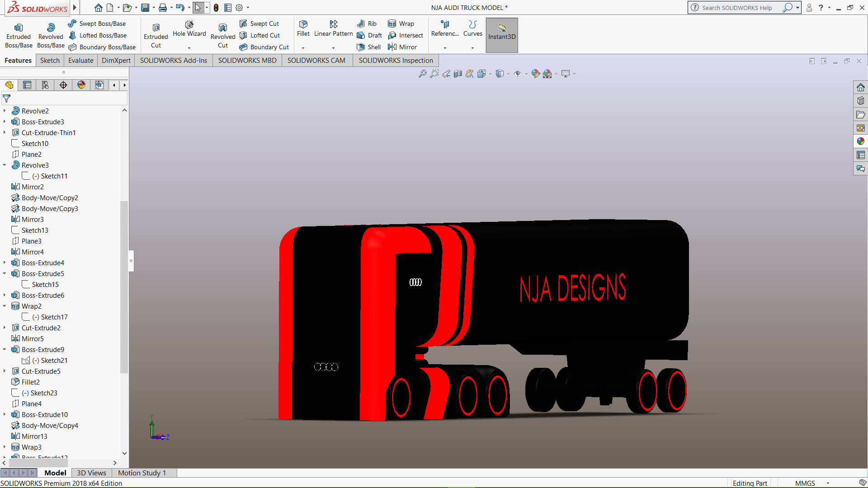Click the Undo button
This screenshot has width=868, height=488.
point(180,8)
